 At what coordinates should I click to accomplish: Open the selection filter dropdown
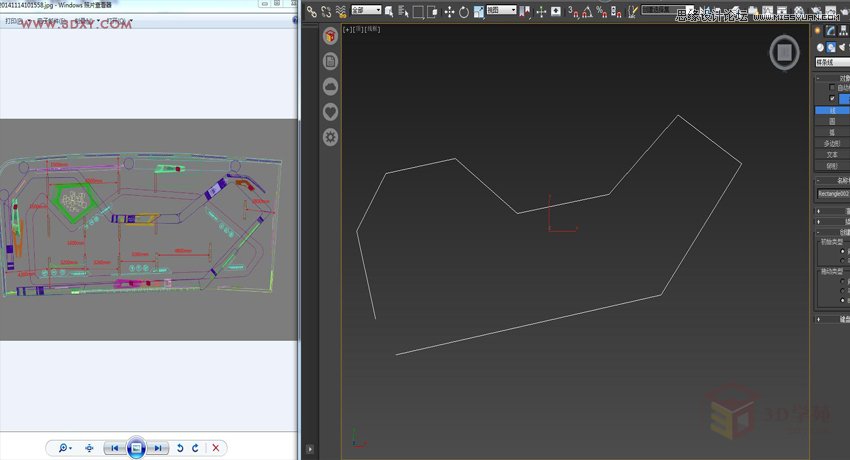point(366,11)
